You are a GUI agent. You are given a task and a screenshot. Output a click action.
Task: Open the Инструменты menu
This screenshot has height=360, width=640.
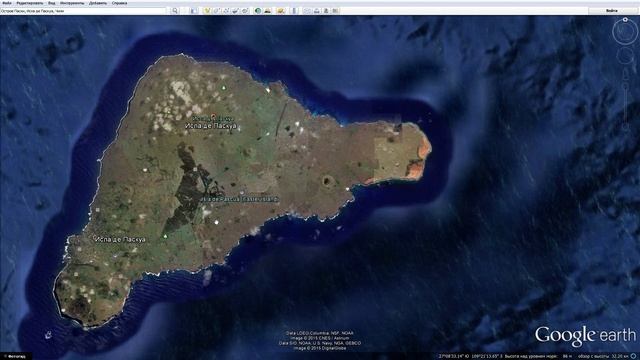pyautogui.click(x=72, y=3)
